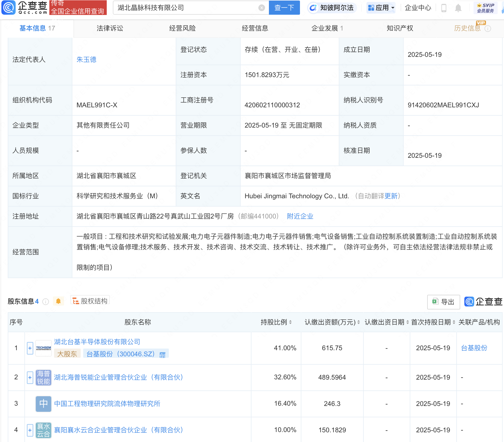Open the mobile phone app icon
The height and width of the screenshot is (442, 504).
[444, 8]
